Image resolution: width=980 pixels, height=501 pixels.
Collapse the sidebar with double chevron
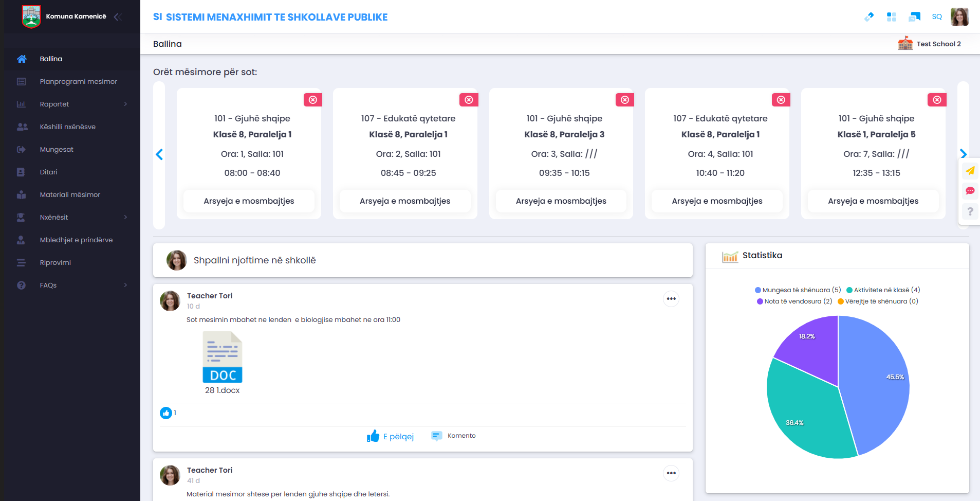118,16
